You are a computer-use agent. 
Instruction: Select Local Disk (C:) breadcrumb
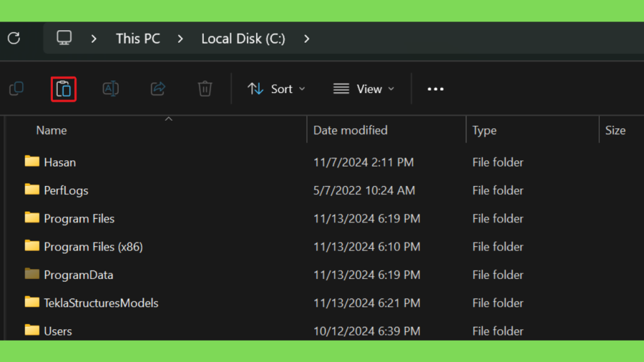click(243, 39)
